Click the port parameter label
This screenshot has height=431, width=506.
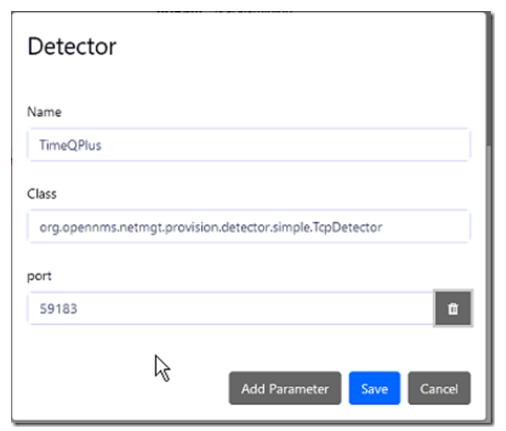click(x=39, y=276)
